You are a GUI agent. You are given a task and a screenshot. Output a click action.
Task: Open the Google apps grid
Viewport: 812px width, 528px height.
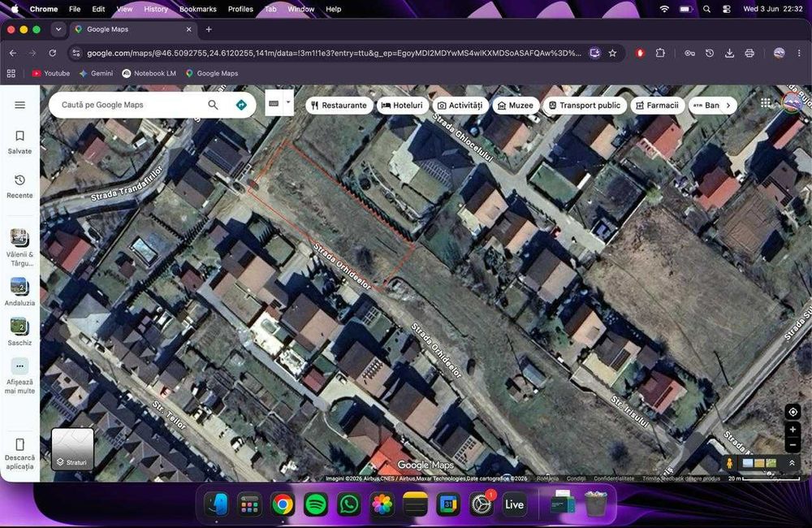pyautogui.click(x=766, y=102)
